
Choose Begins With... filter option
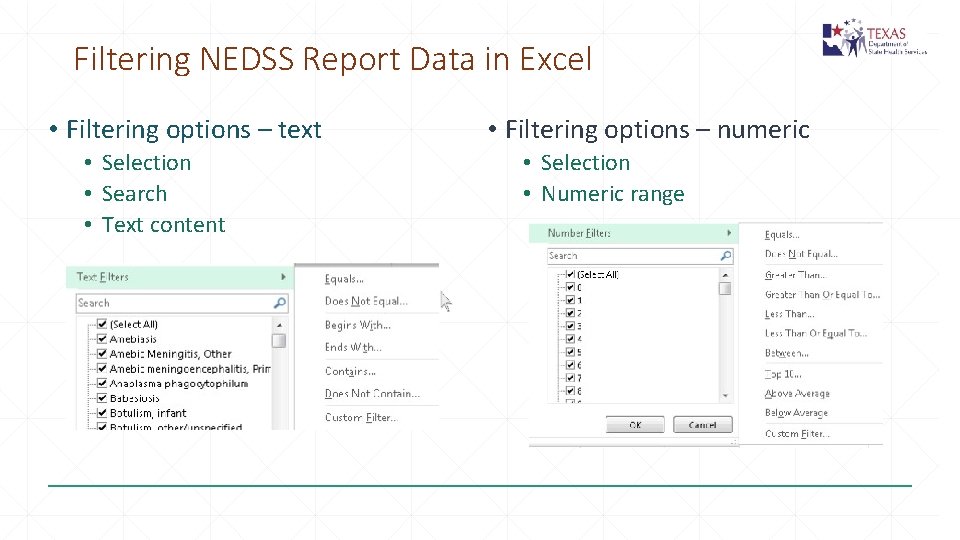(x=358, y=325)
